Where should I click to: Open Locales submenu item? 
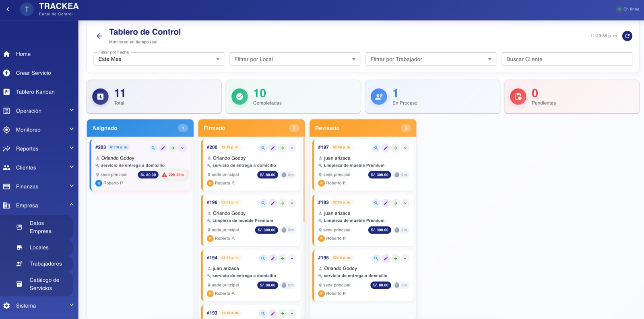[36, 247]
